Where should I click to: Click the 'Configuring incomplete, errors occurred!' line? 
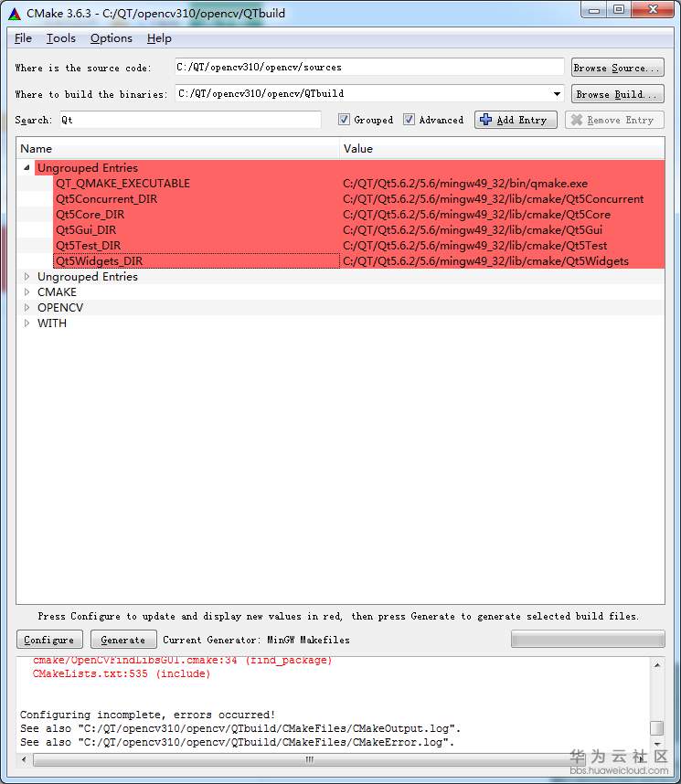pos(147,715)
